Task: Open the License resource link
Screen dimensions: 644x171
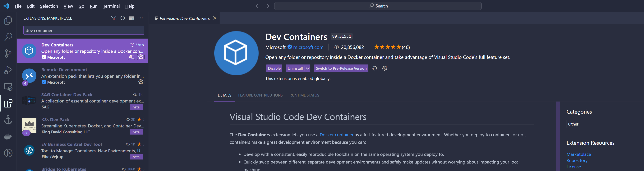Action: coord(573,167)
